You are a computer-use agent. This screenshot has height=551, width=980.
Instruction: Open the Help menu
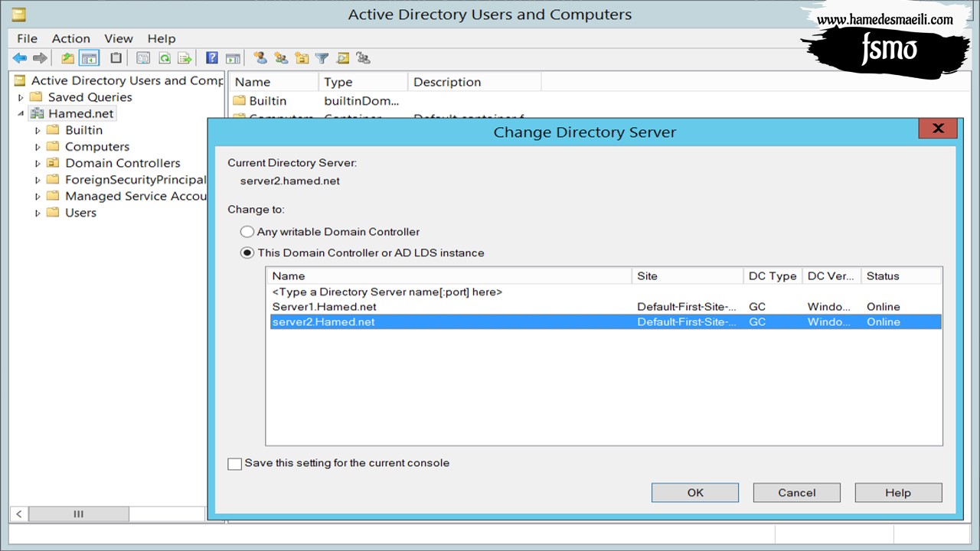pyautogui.click(x=162, y=38)
